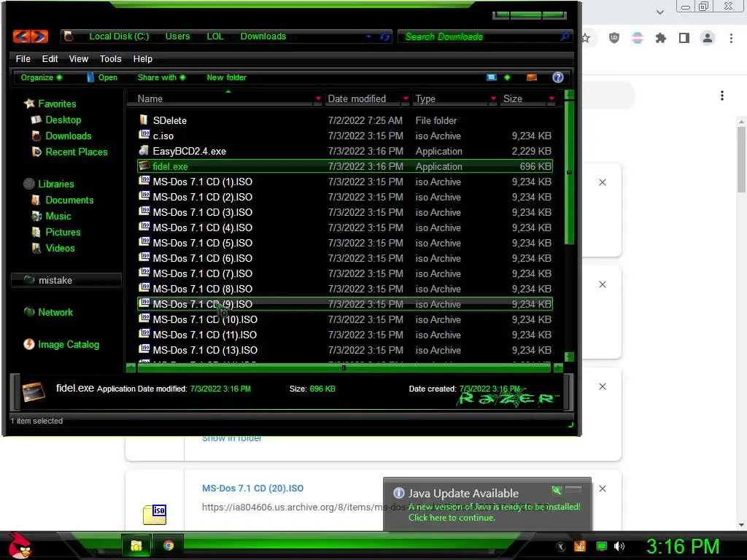The image size is (747, 560).
Task: Select the EasyBCD2.4.exe application icon
Action: point(144,150)
